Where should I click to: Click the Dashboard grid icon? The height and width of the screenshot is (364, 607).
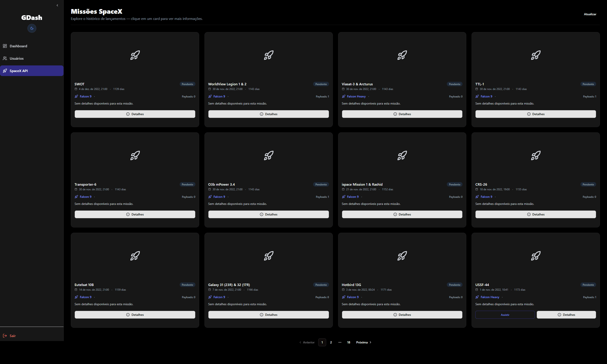(5, 46)
